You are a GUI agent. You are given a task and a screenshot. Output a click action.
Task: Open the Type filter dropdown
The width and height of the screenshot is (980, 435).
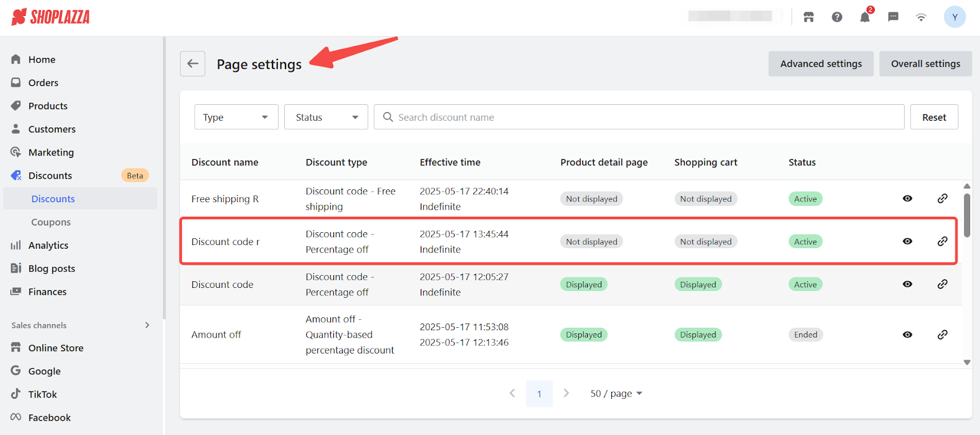click(x=236, y=117)
